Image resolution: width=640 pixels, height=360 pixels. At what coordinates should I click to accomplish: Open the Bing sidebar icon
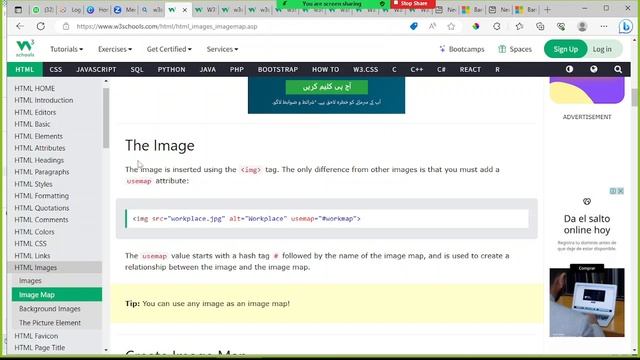(625, 27)
